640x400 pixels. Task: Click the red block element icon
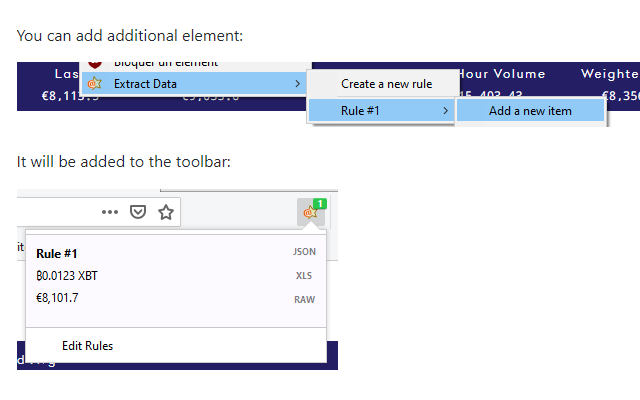[94, 64]
